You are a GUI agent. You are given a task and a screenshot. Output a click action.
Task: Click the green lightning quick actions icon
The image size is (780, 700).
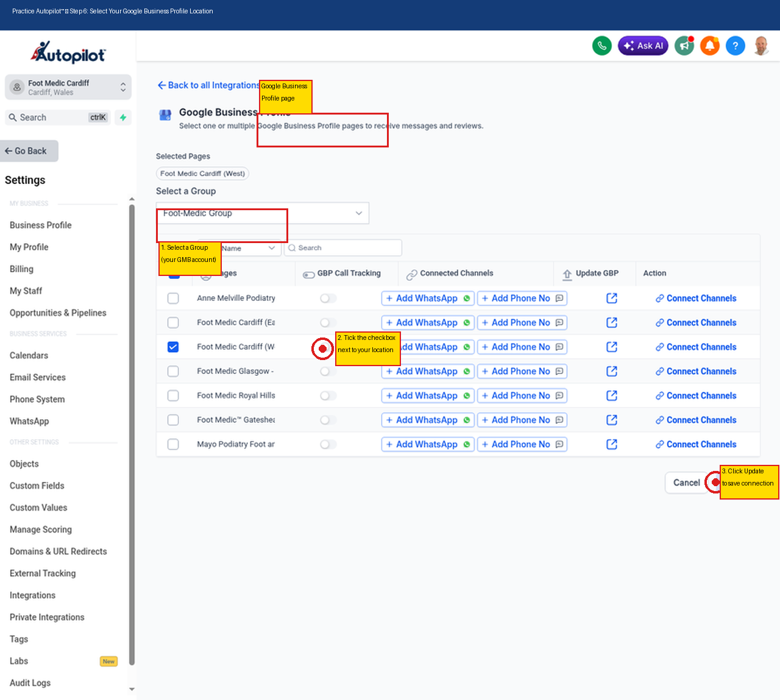pos(123,118)
